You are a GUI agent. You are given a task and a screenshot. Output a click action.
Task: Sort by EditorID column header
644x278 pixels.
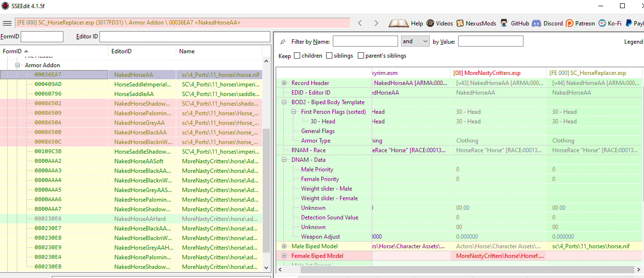(142, 51)
